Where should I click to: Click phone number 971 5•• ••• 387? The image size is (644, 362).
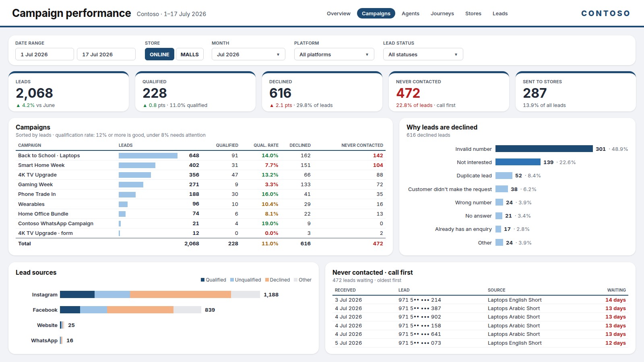pos(420,309)
